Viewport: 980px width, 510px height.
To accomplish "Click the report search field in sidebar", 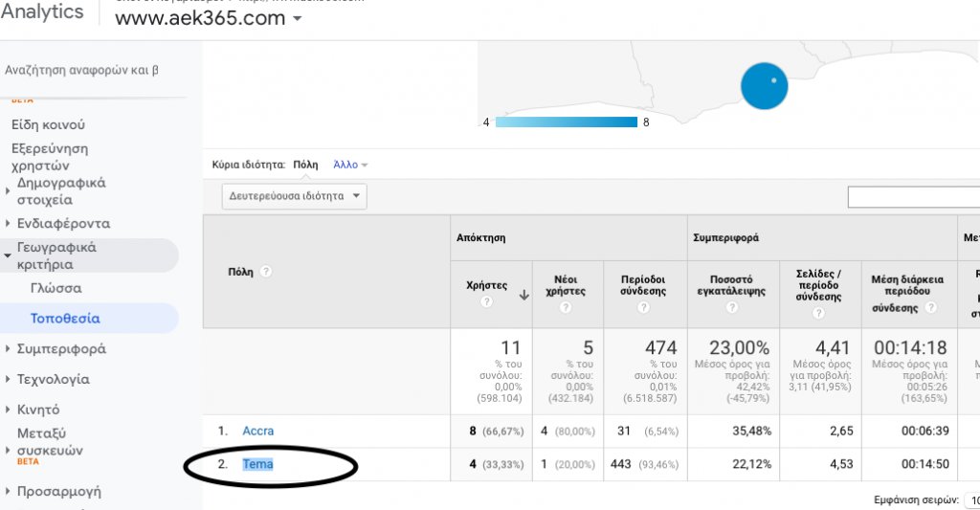I will click(x=81, y=70).
